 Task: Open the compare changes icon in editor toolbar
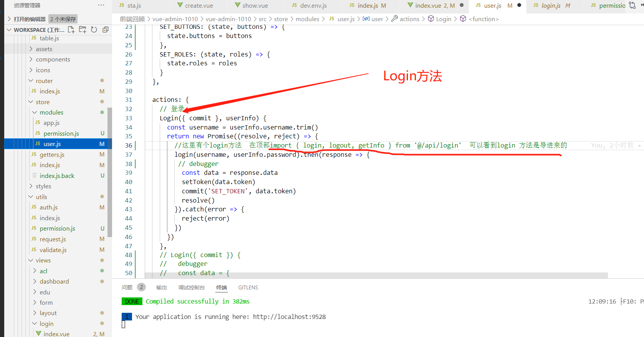632,5
